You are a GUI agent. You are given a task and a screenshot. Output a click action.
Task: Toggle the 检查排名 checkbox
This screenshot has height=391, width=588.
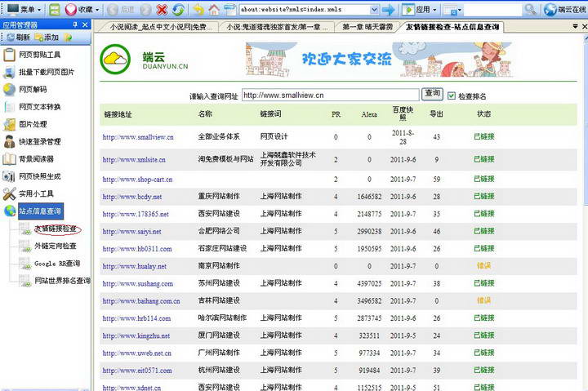452,96
